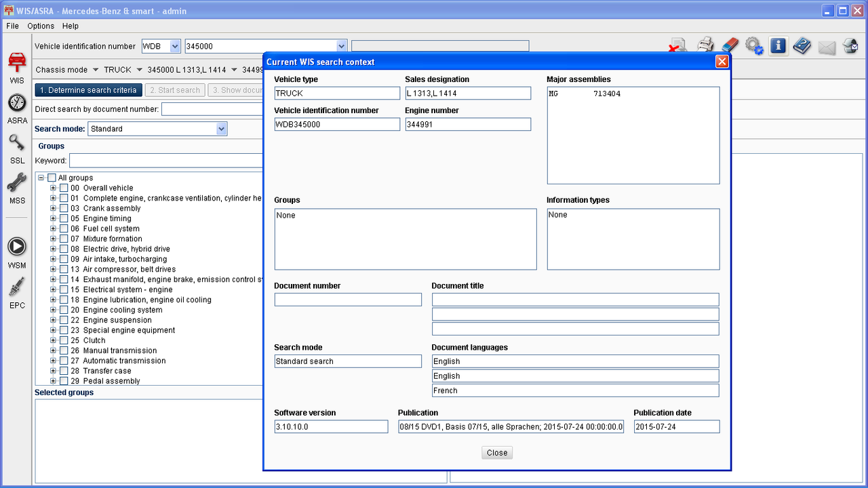Expand the 06 Fuel cell system node
Screen dimensions: 868x488
click(54, 229)
